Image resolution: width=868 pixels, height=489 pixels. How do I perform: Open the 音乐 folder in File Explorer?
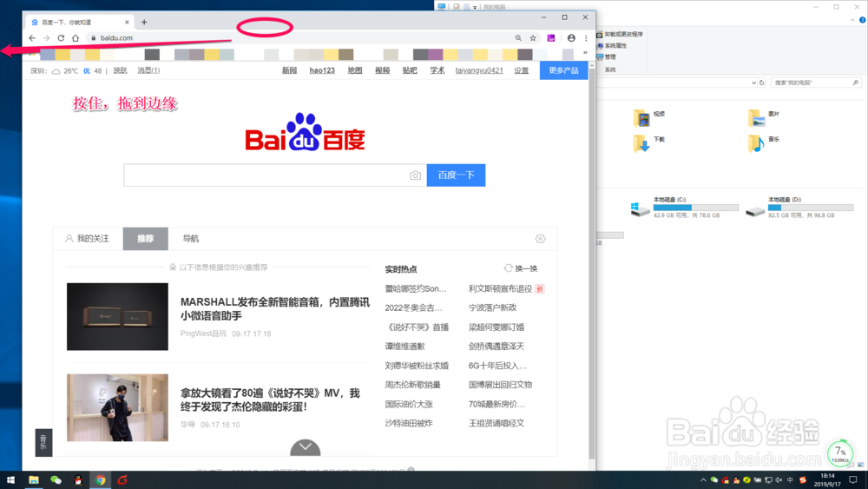(763, 143)
